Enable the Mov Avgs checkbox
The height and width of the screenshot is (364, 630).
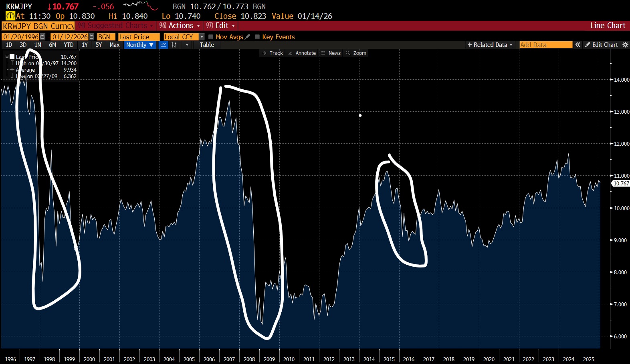coord(211,37)
